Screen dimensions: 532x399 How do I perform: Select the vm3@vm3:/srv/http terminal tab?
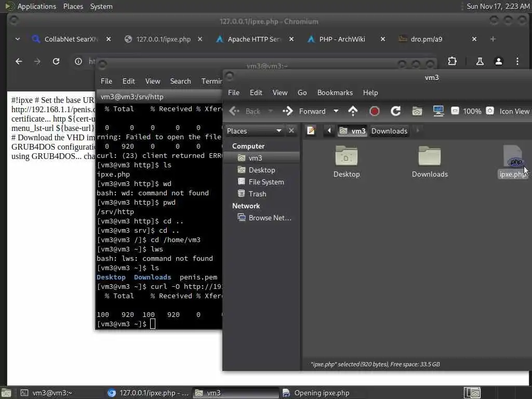(159, 97)
